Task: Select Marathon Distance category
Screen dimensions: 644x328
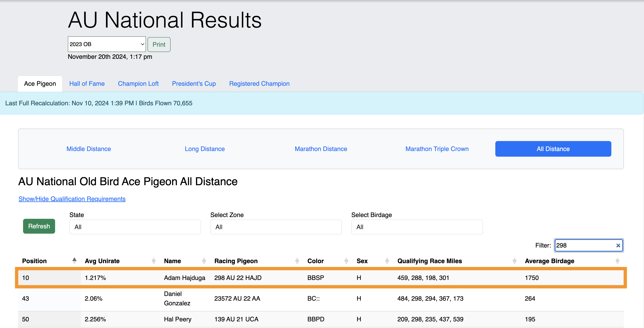Action: coord(321,149)
